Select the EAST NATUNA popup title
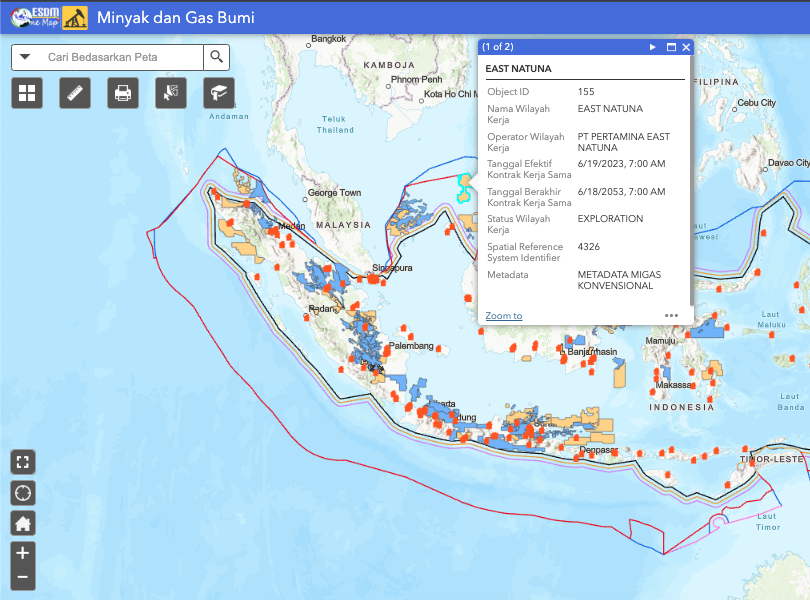 coord(518,69)
